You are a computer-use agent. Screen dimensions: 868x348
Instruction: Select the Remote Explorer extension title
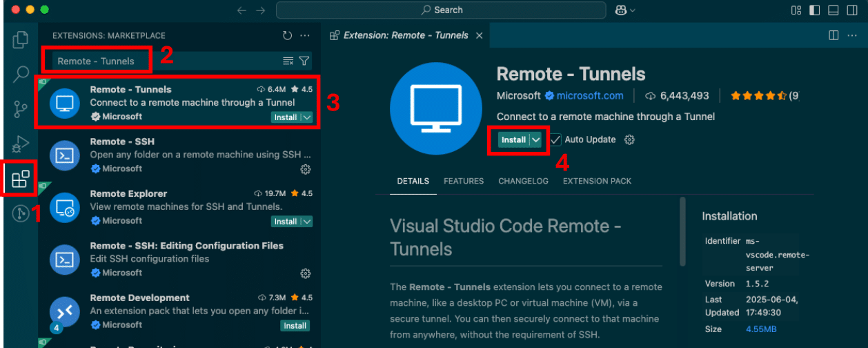pos(128,194)
